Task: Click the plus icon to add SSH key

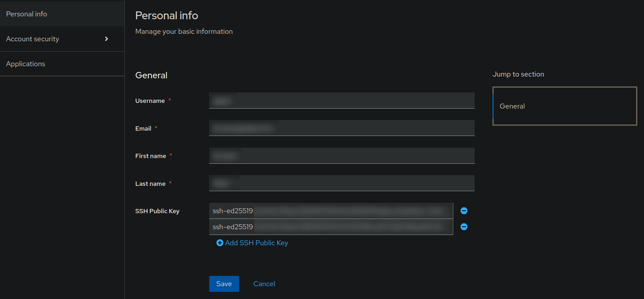Action: coord(220,243)
